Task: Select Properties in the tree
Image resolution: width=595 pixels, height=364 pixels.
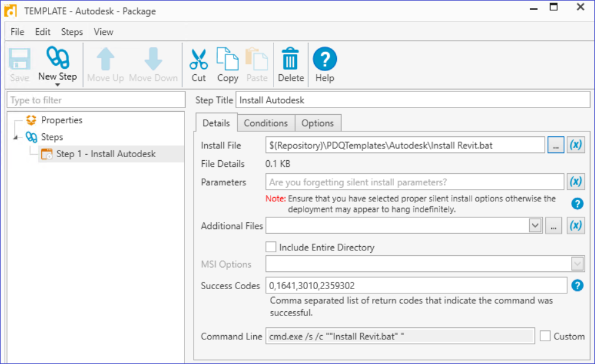Action: (61, 120)
